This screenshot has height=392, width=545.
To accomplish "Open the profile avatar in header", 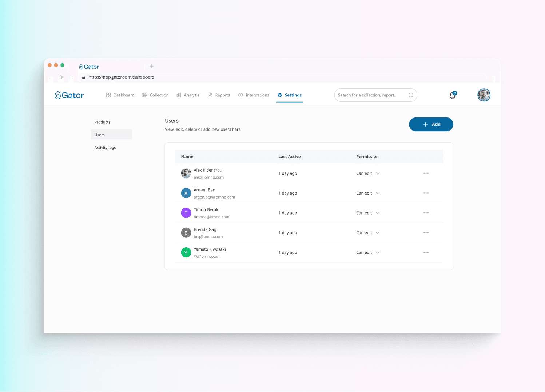I will (x=484, y=95).
